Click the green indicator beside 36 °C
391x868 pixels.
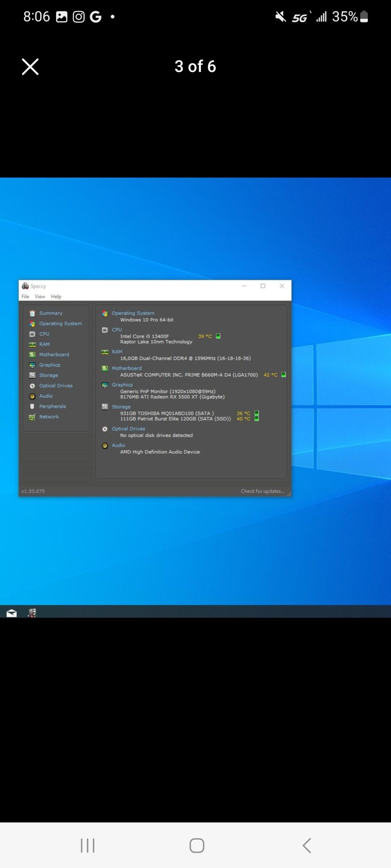256,413
